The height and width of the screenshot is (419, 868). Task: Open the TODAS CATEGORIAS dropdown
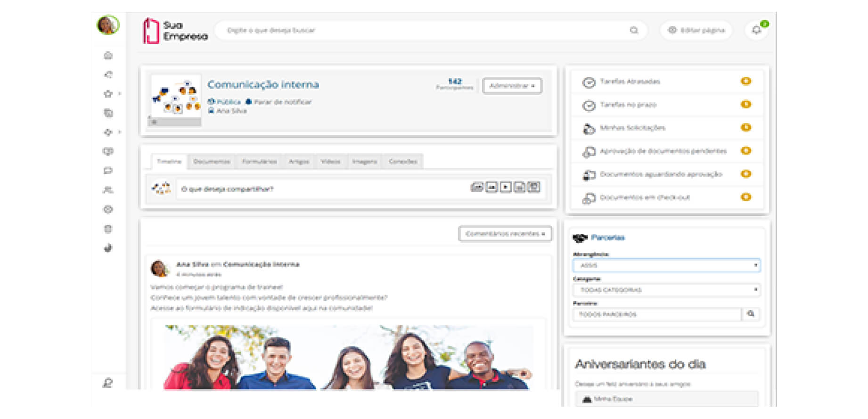pyautogui.click(x=666, y=290)
